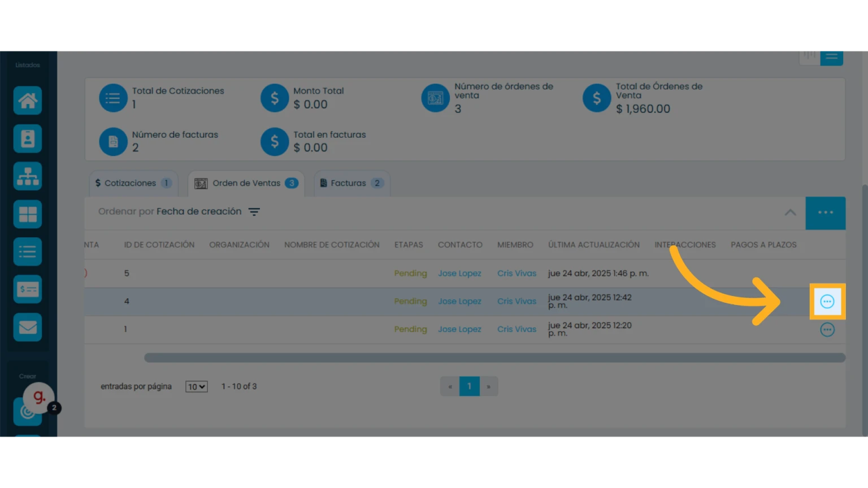The image size is (868, 488).
Task: Open actions menu for order row 1
Action: click(827, 330)
